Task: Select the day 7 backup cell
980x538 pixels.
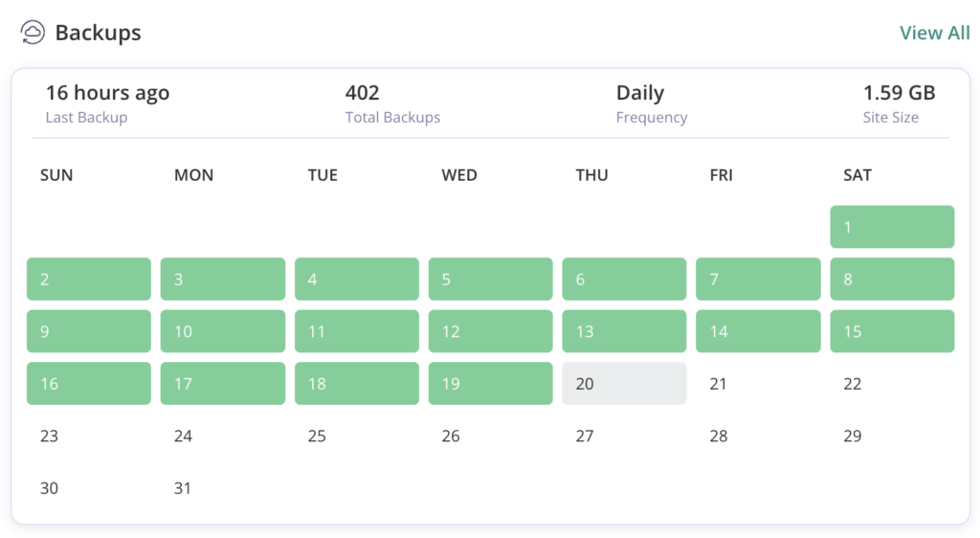Action: click(x=757, y=280)
